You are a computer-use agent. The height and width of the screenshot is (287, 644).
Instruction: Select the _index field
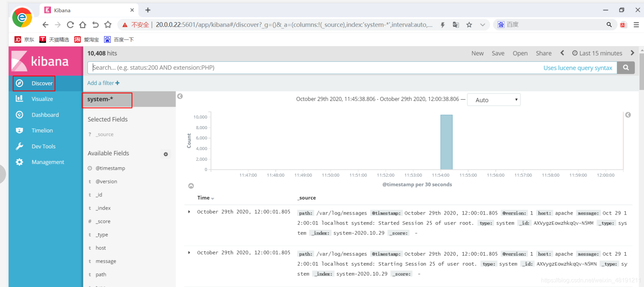pyautogui.click(x=103, y=208)
